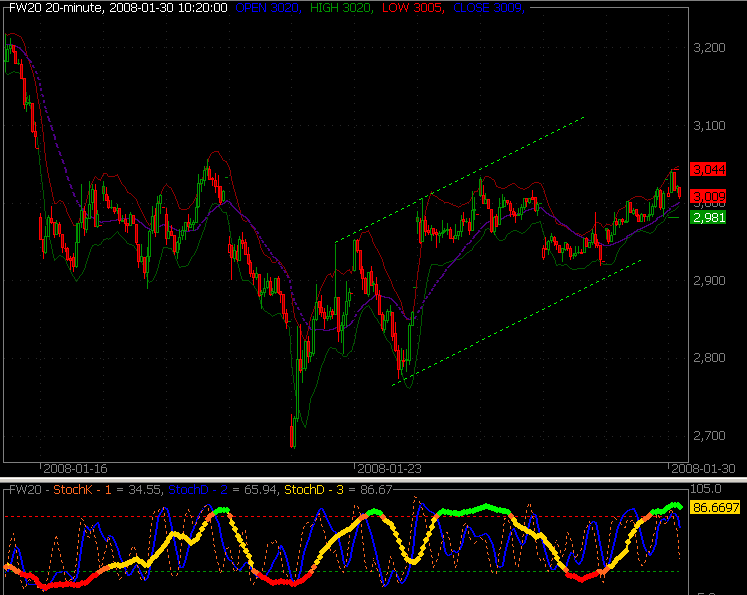The height and width of the screenshot is (595, 747).
Task: Click the 'OPEN 3020' value in the header
Action: pyautogui.click(x=268, y=8)
